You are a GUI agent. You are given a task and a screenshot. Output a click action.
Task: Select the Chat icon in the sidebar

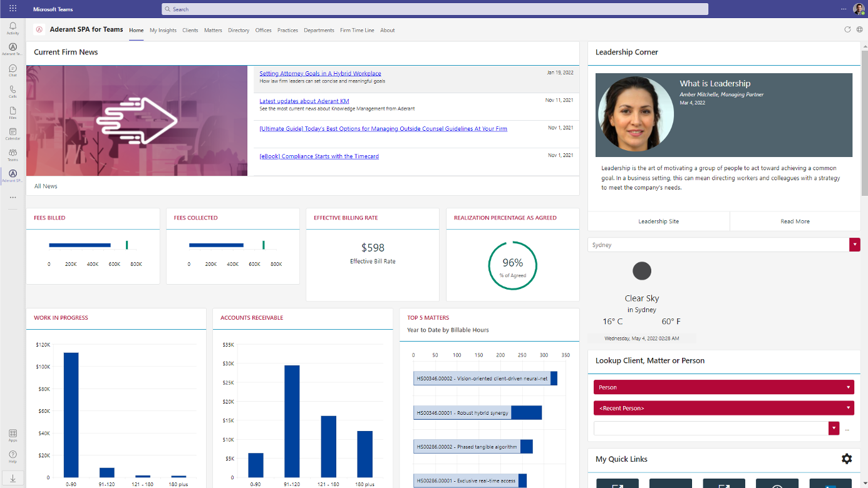[x=13, y=69]
